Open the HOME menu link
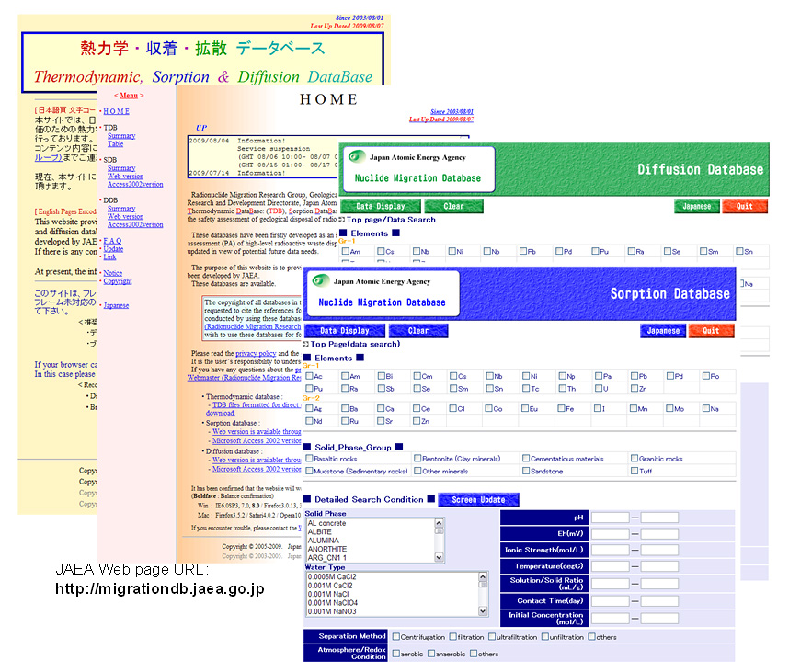 tap(116, 111)
